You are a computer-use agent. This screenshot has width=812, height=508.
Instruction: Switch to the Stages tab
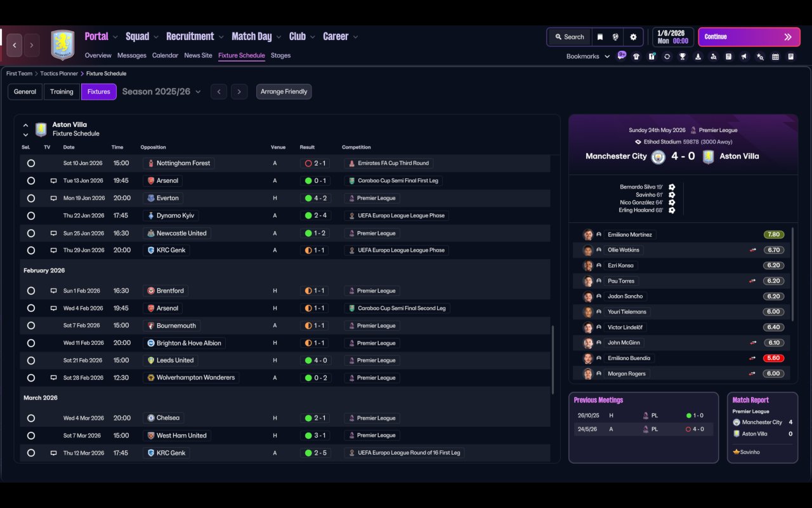coord(280,55)
